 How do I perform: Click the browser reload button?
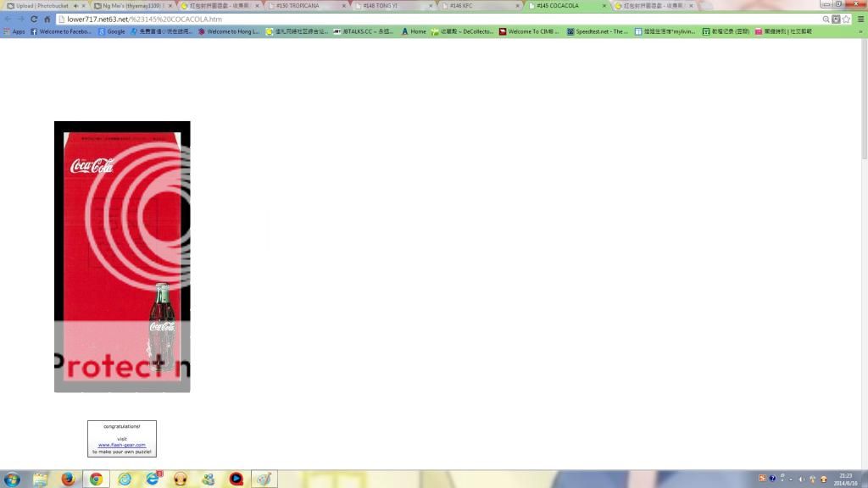pyautogui.click(x=34, y=19)
